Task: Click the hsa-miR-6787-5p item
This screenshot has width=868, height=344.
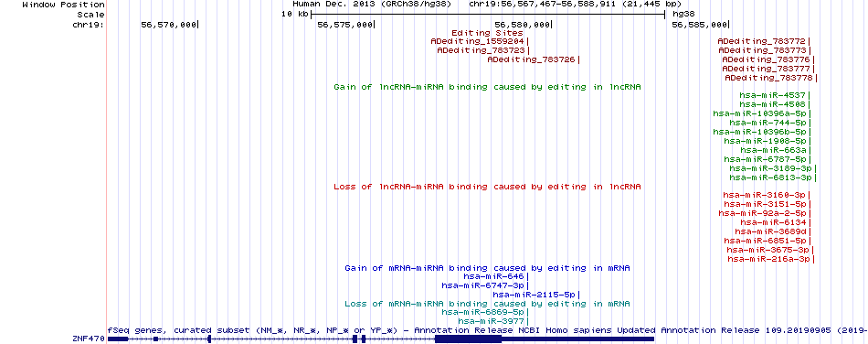Action: (x=767, y=159)
